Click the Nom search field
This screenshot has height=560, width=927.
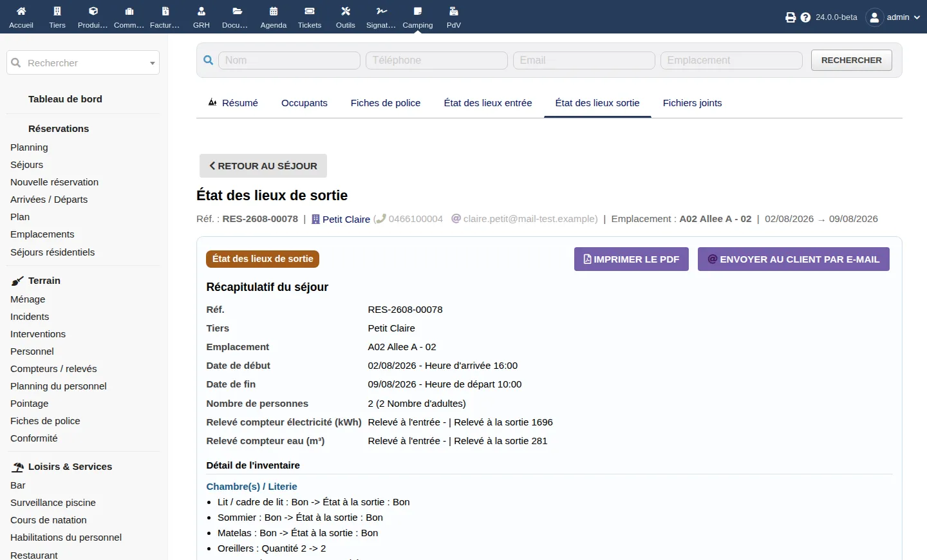click(289, 61)
